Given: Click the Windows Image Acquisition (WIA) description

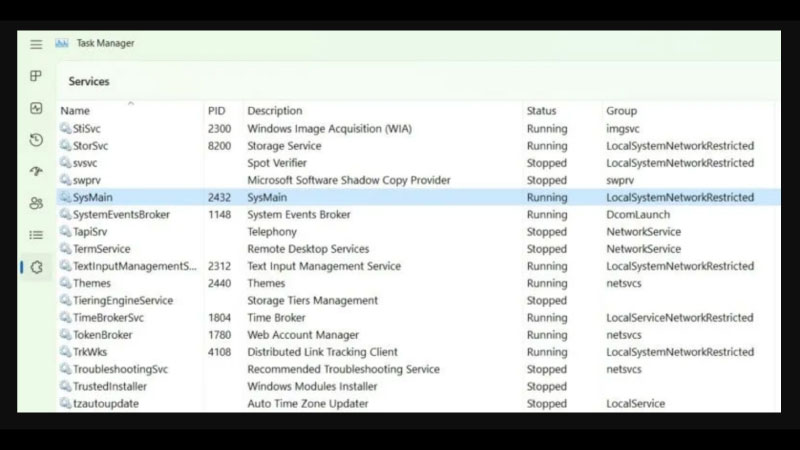Looking at the screenshot, I should point(330,129).
